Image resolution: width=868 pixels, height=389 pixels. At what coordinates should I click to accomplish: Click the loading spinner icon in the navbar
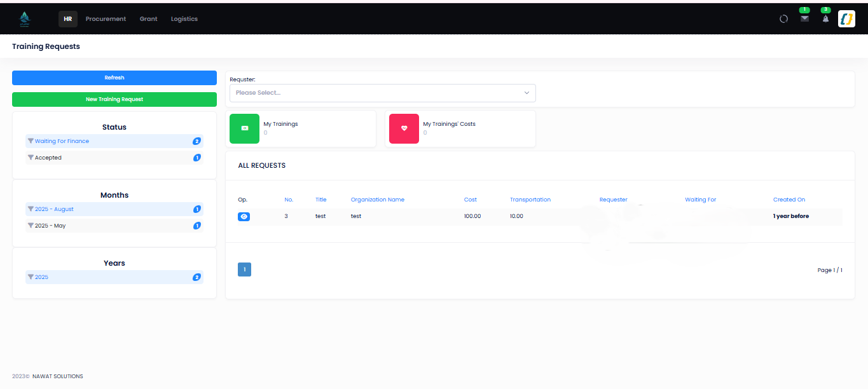click(x=784, y=19)
